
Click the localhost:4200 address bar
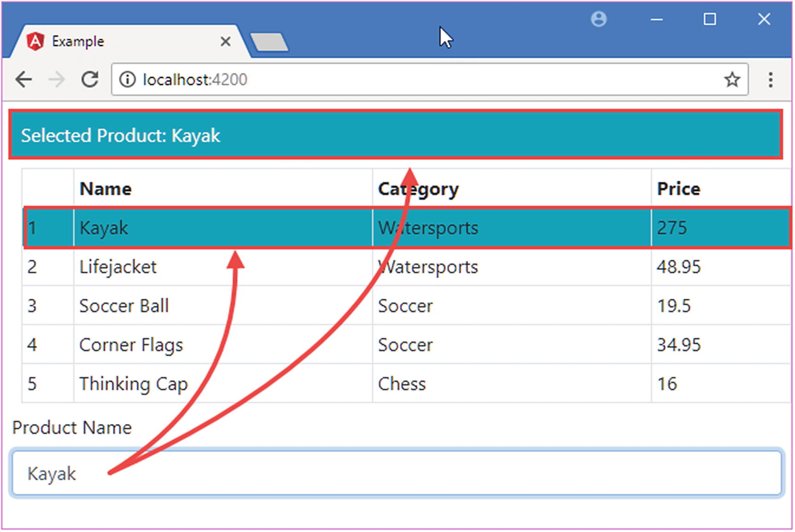pos(415,80)
